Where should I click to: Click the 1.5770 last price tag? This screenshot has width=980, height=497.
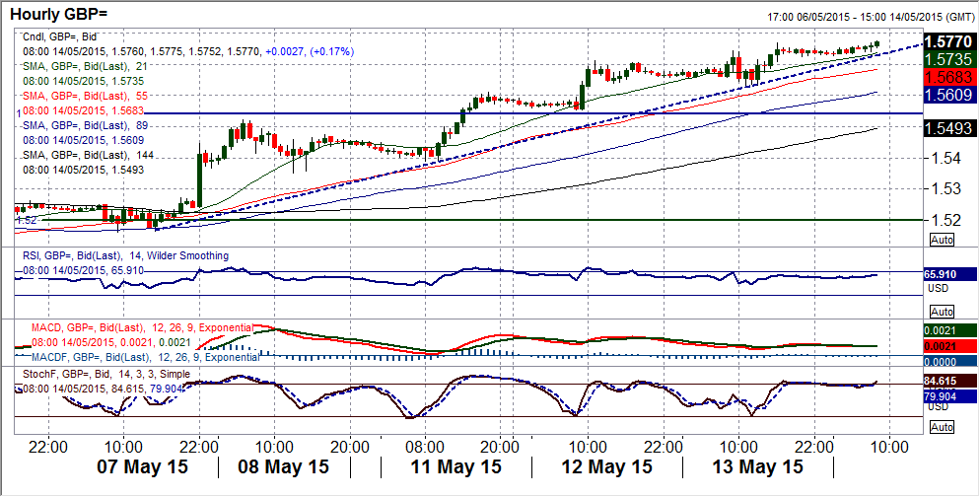(950, 42)
